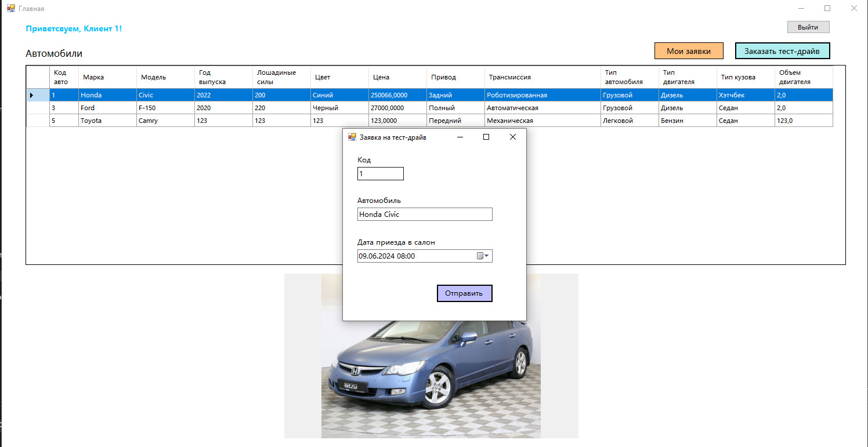
Task: Click the Camry model cell
Action: click(x=165, y=121)
